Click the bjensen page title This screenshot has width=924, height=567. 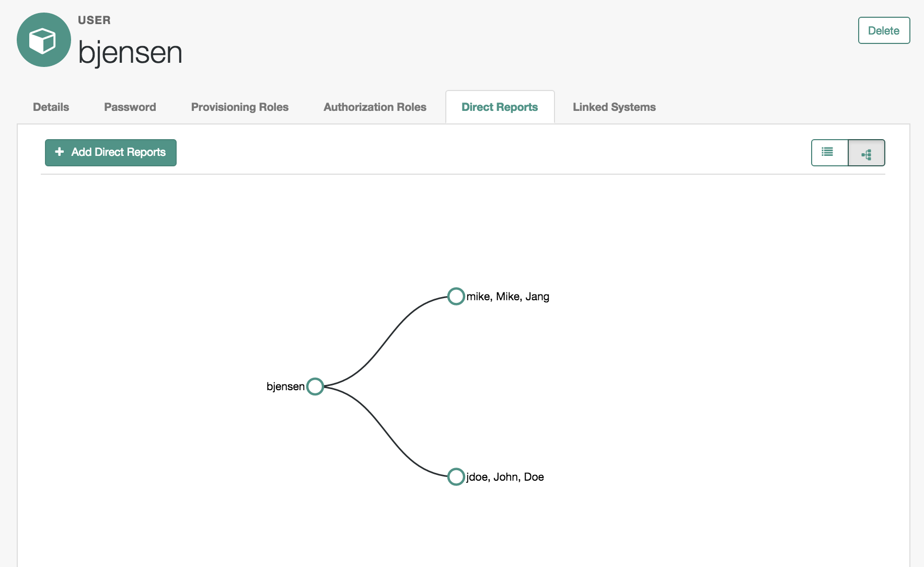point(130,53)
